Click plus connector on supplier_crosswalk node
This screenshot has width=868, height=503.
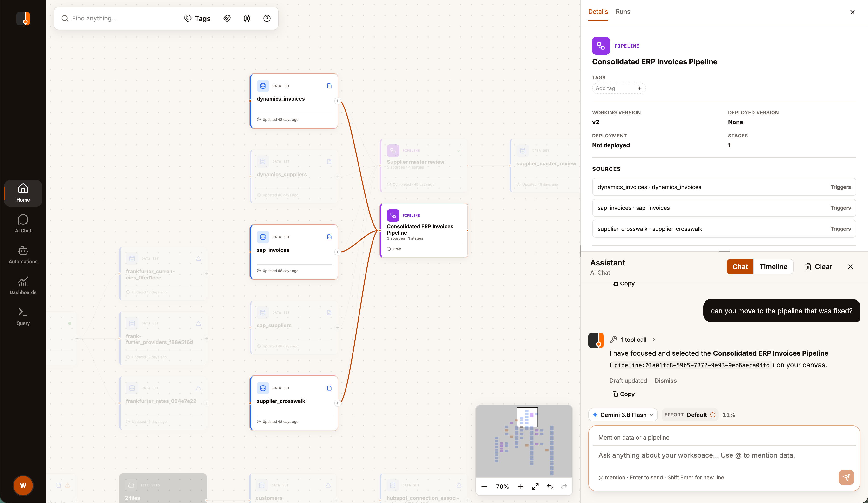pyautogui.click(x=338, y=403)
